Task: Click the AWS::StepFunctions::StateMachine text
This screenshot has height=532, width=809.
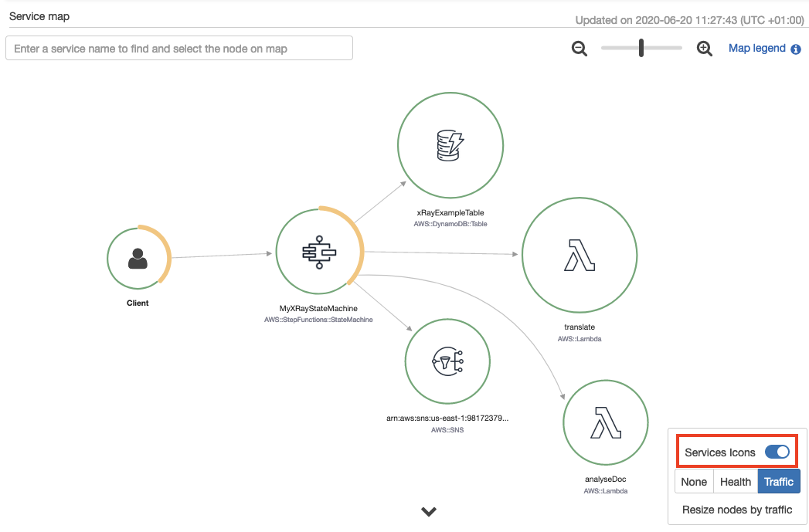Action: (x=318, y=320)
